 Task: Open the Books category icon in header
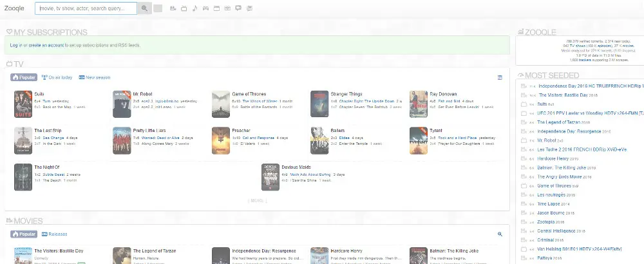point(227,8)
